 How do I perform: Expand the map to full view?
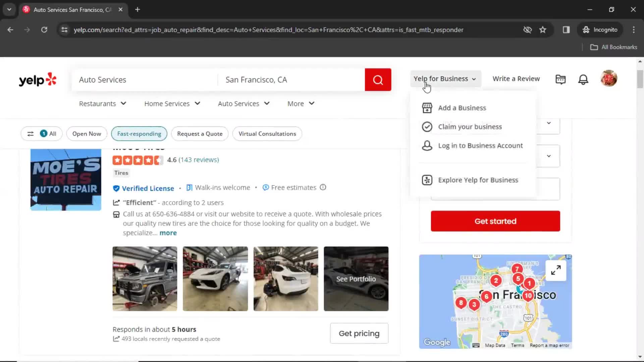[x=556, y=270]
